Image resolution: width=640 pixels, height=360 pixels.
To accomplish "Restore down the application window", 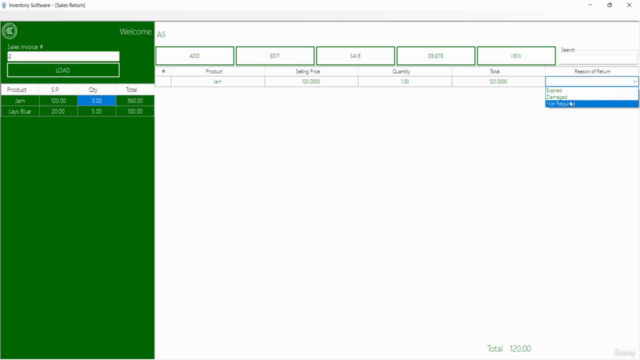I will (x=609, y=5).
